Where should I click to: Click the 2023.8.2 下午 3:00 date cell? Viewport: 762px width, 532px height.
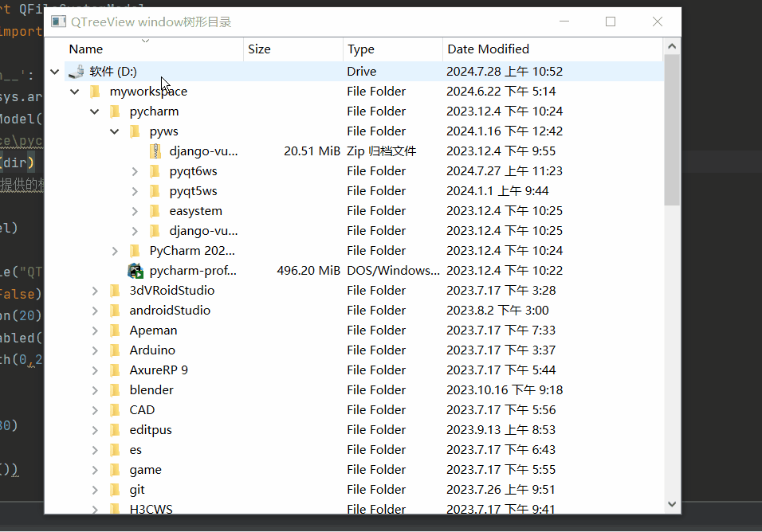coord(497,310)
